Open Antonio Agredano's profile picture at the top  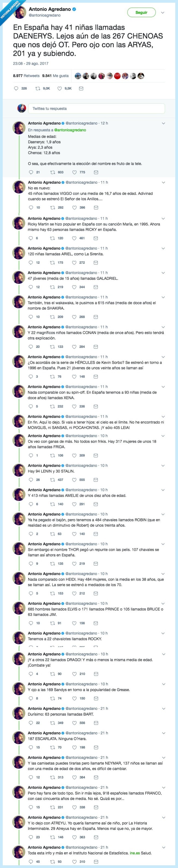(19, 13)
